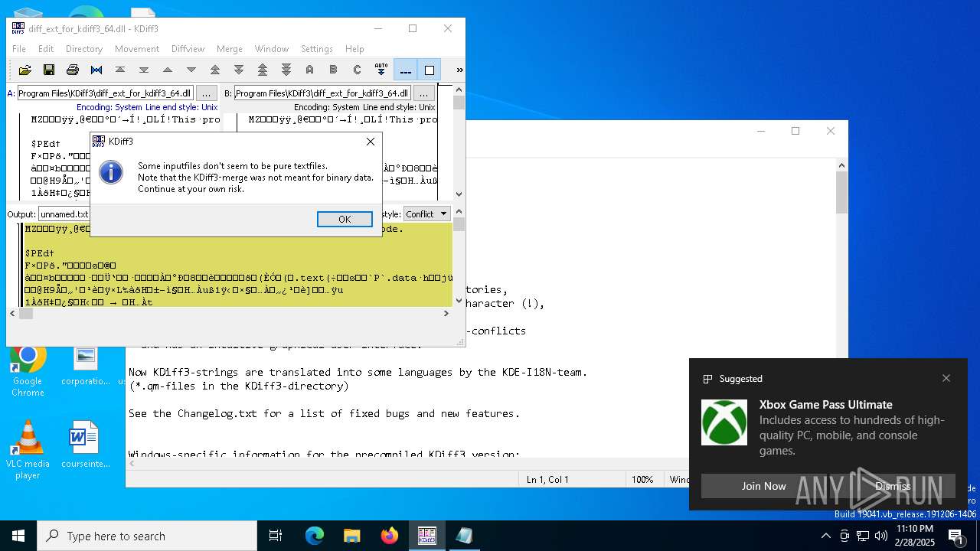The width and height of the screenshot is (980, 551).
Task: Open the Windows Start menu
Action: tap(18, 536)
